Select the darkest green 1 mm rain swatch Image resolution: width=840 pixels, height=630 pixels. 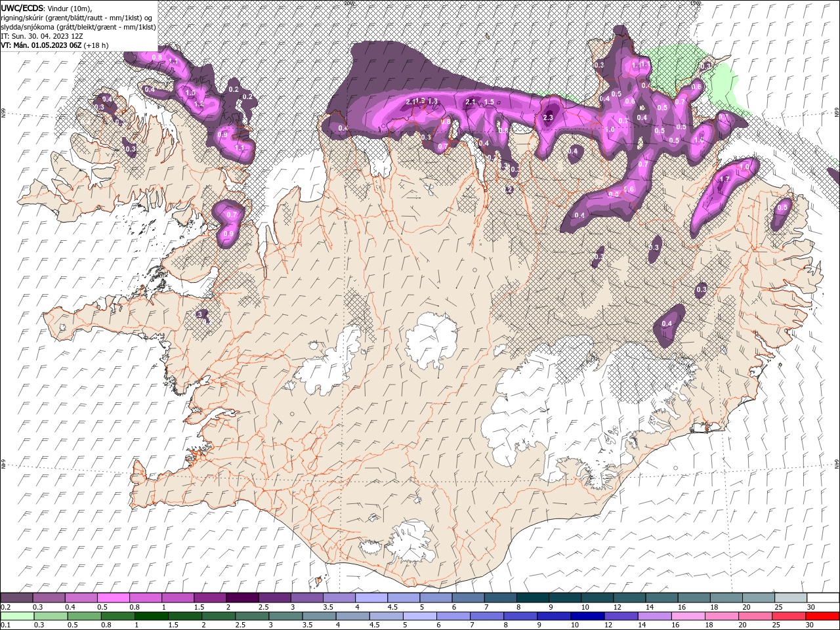(151, 616)
